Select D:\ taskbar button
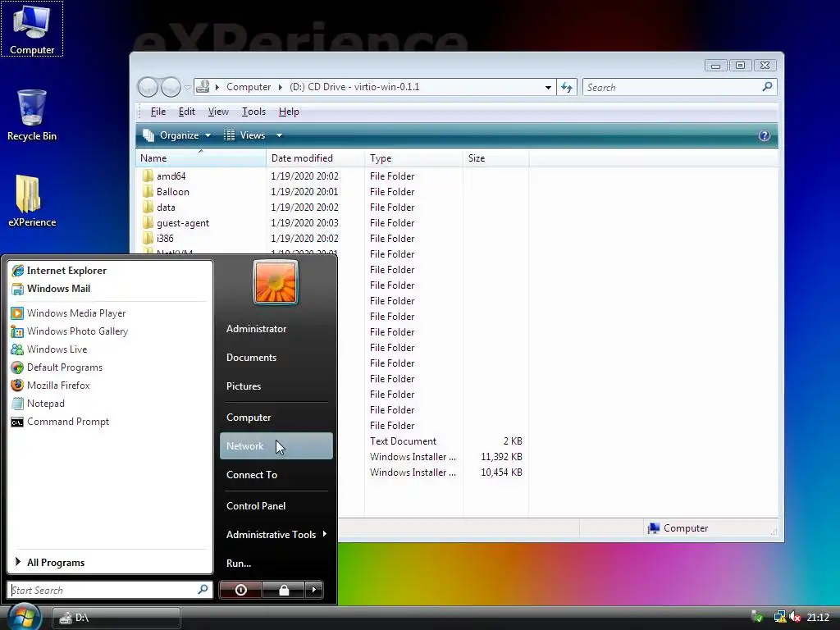 (116, 618)
